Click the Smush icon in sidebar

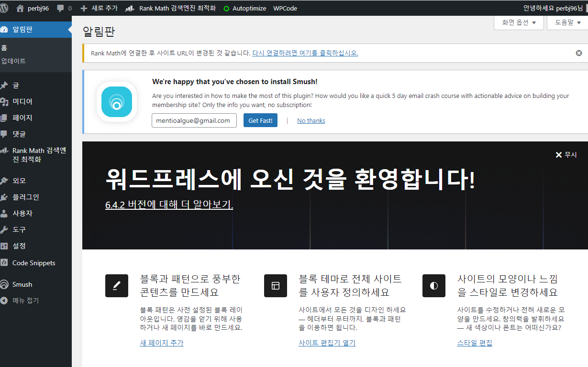tap(4, 284)
